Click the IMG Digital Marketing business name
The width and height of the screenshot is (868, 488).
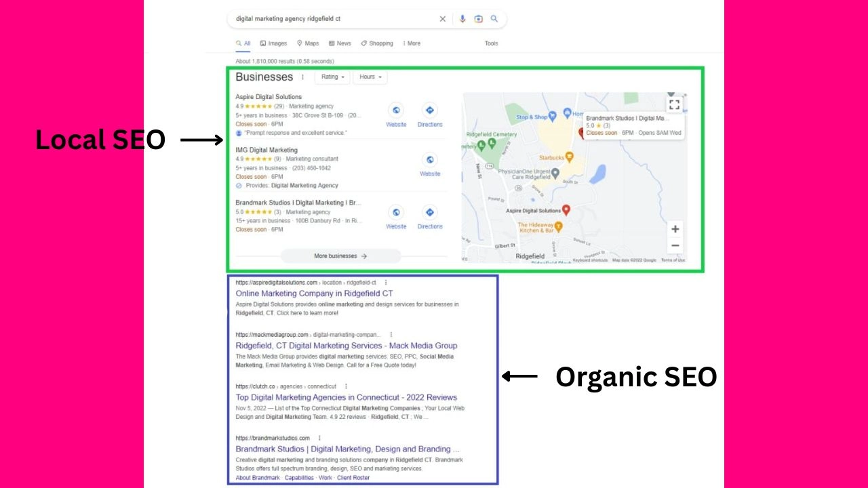coord(267,150)
